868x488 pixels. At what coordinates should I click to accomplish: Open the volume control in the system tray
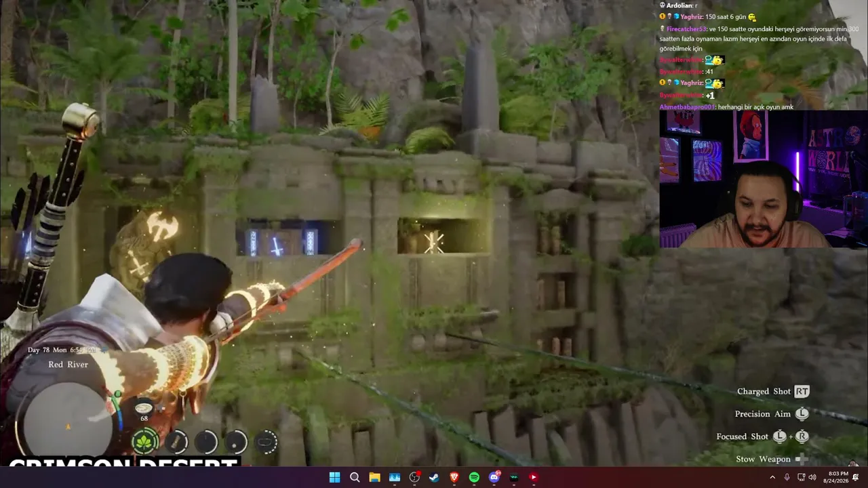coord(812,477)
